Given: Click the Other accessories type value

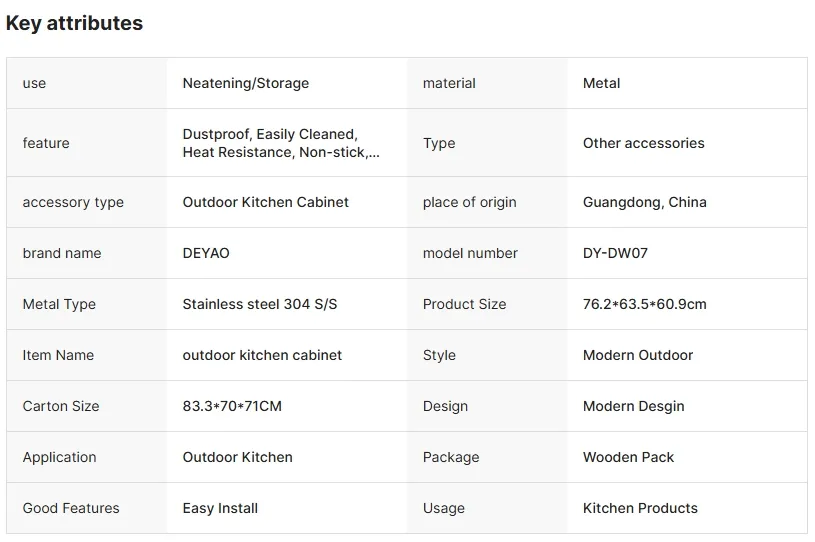Looking at the screenshot, I should point(643,143).
